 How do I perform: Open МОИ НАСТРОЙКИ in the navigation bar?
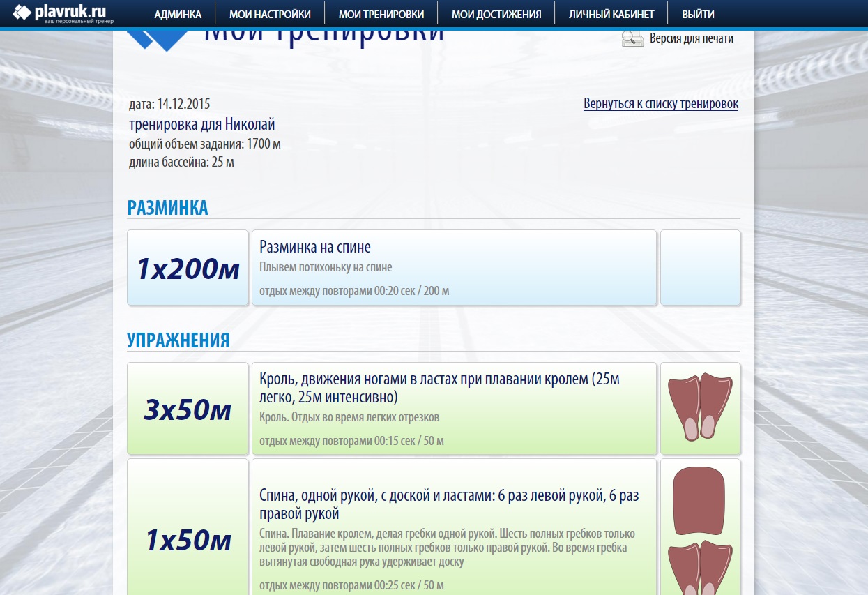(270, 14)
